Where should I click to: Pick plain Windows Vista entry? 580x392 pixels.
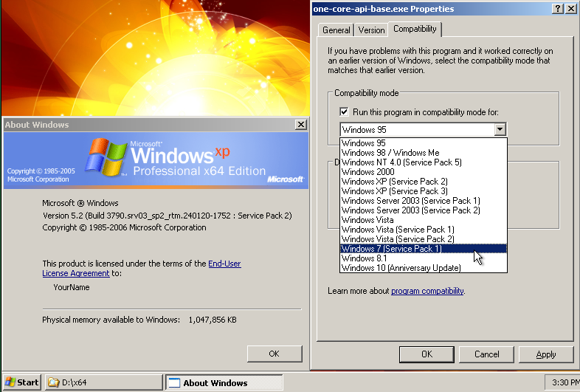click(x=423, y=220)
